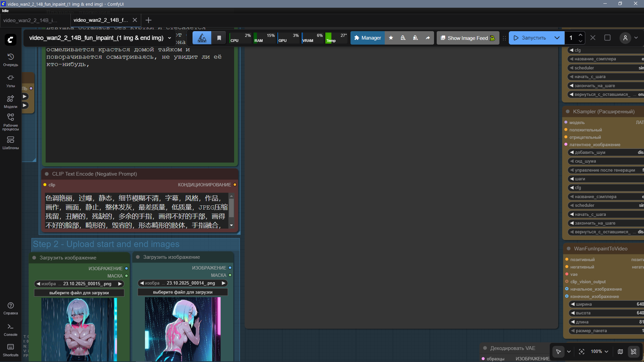Click the share arrow icon in toolbar
Screen dimensions: 644x362
point(428,38)
